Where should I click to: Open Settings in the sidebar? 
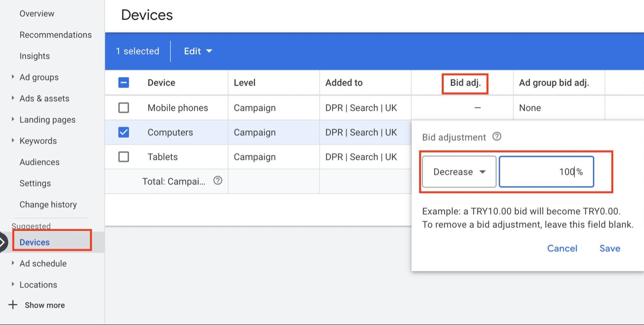(x=35, y=183)
